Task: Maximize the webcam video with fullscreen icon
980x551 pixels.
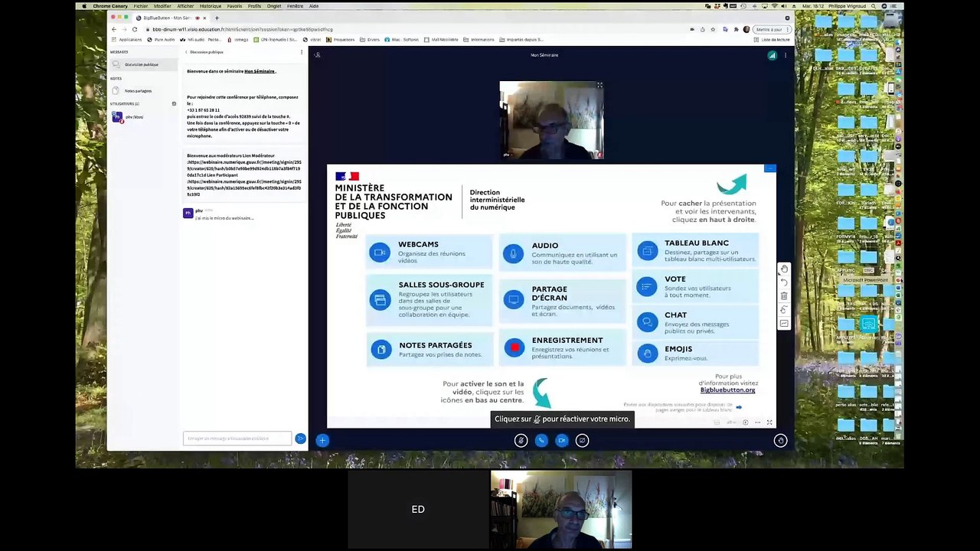Action: coord(599,85)
